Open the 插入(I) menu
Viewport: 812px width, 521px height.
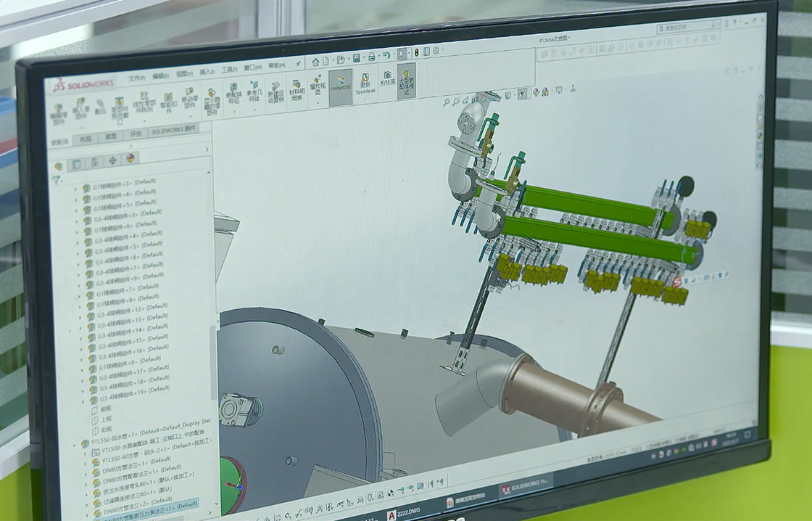[207, 72]
